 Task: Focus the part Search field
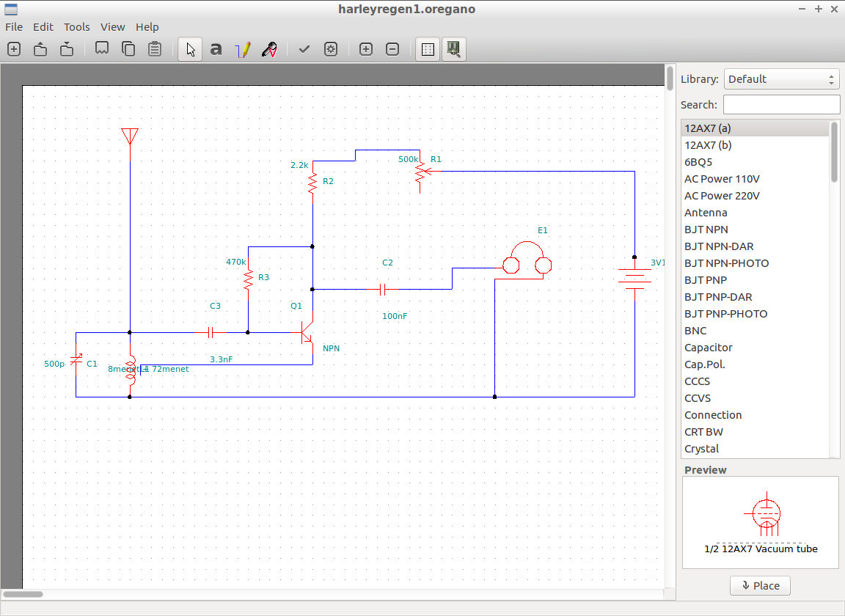tap(781, 105)
